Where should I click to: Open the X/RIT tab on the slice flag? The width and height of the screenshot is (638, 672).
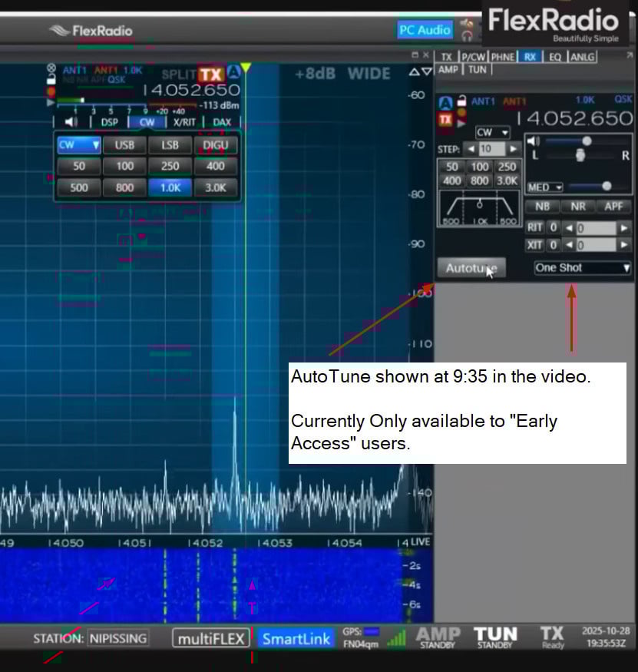[x=184, y=122]
